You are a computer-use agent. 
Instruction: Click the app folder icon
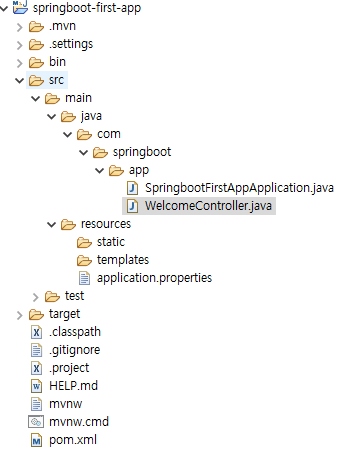(x=116, y=170)
